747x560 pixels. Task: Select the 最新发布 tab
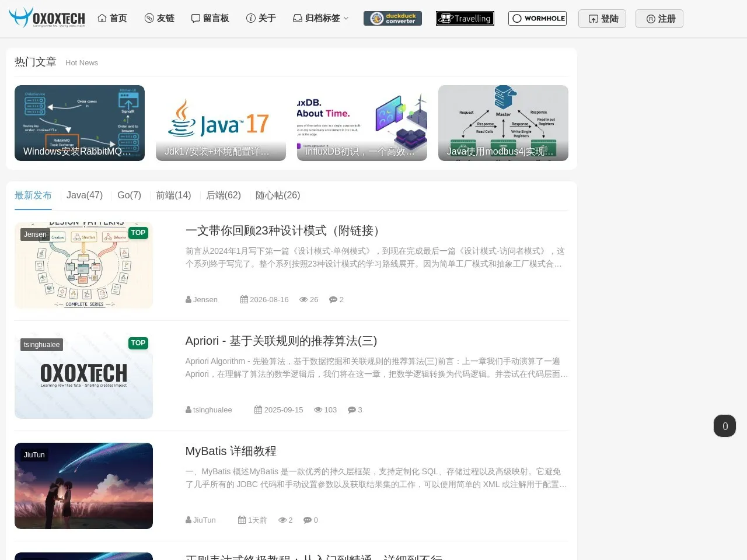tap(33, 195)
